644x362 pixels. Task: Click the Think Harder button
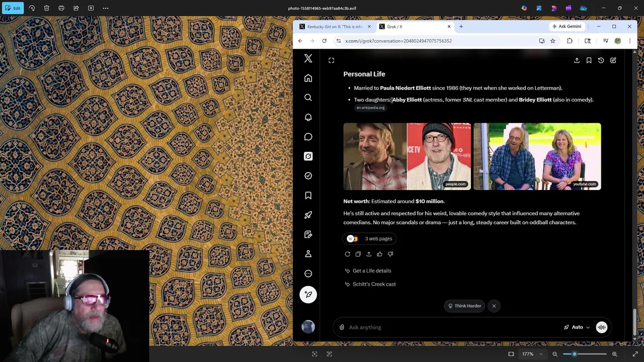coord(464,306)
